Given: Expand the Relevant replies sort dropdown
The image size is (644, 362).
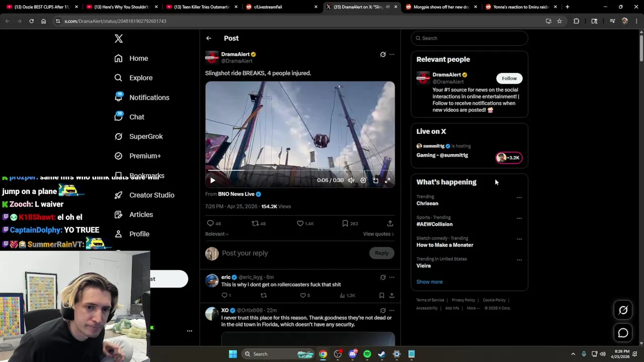Looking at the screenshot, I should coord(217,234).
